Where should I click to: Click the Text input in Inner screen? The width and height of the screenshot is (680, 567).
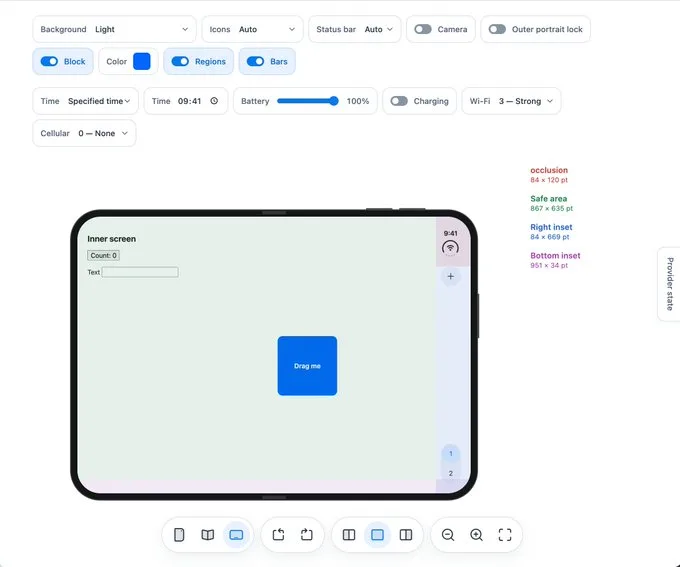140,272
